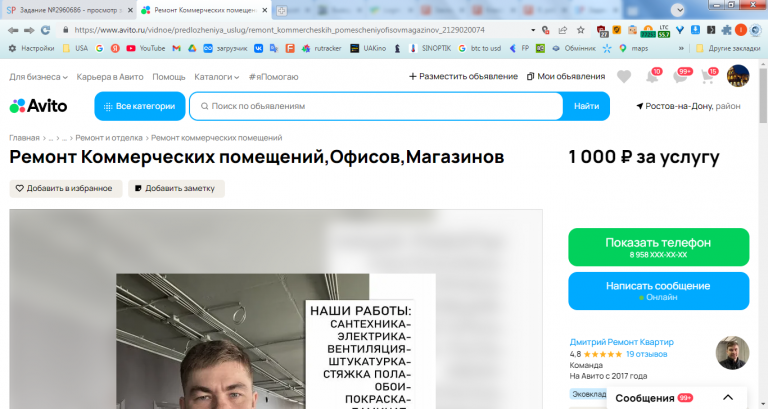This screenshot has width=768, height=409.
Task: Change location Ростов-на-Дону
Action: point(688,106)
